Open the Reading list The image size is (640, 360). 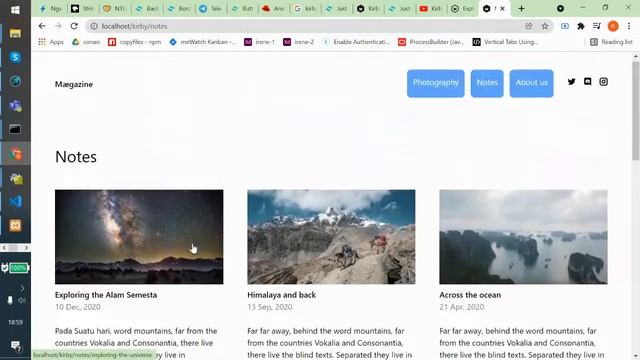coord(611,42)
